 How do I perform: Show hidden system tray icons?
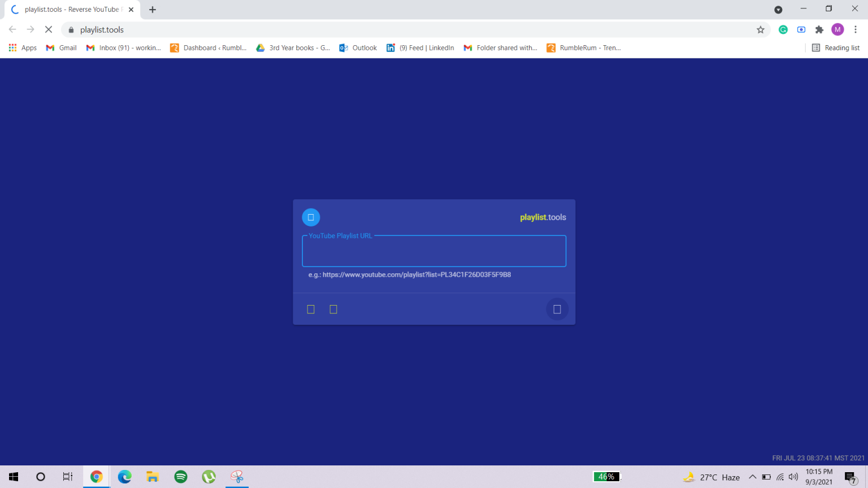[x=753, y=477]
